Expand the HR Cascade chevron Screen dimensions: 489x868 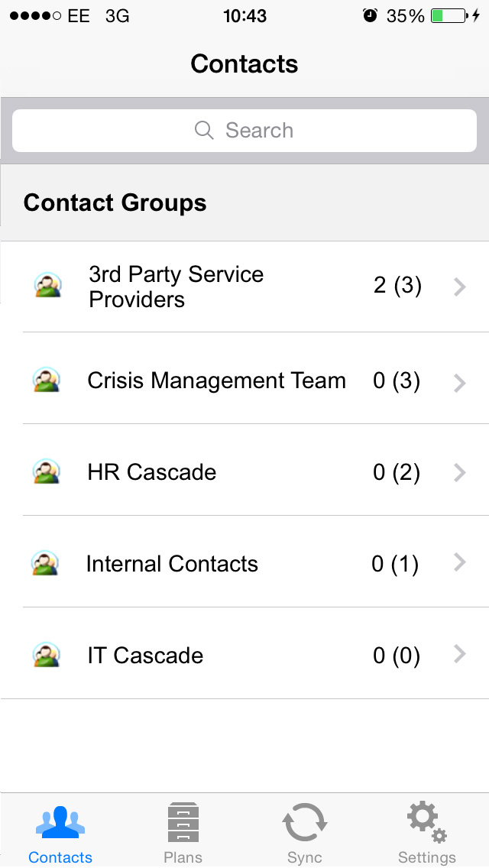pyautogui.click(x=459, y=473)
